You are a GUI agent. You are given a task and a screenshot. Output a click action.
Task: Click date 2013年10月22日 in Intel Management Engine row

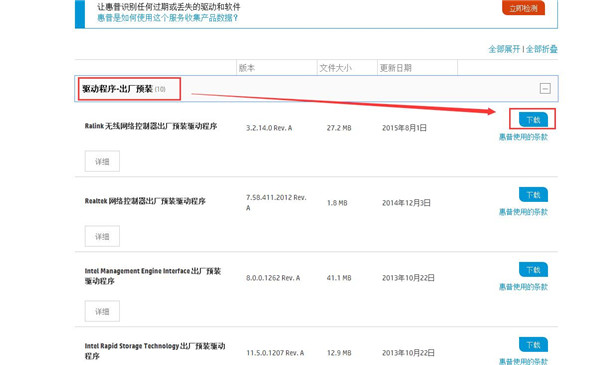[408, 278]
